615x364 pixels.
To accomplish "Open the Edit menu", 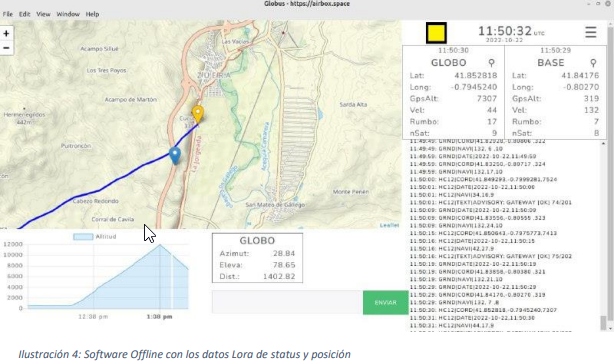I will point(24,14).
